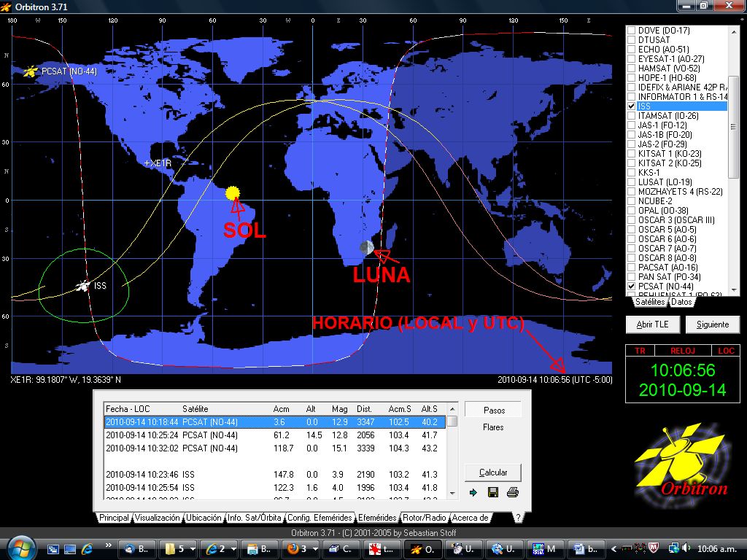The width and height of the screenshot is (747, 560).
Task: Uncheck the ISS satellite checkbox
Action: tap(631, 106)
